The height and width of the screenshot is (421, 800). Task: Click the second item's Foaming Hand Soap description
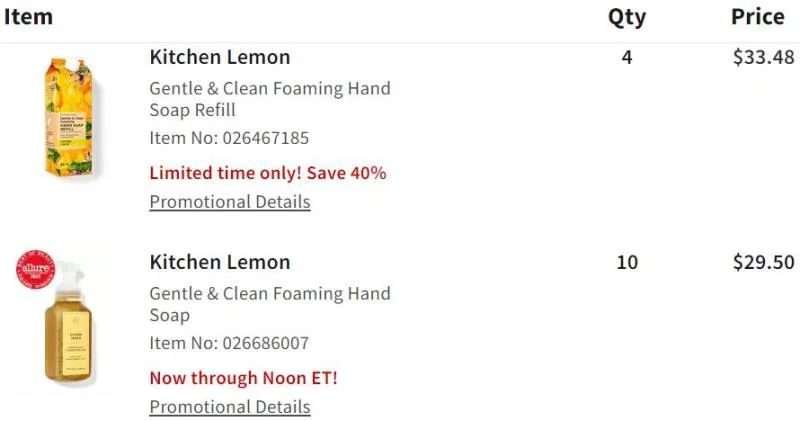[x=270, y=304]
